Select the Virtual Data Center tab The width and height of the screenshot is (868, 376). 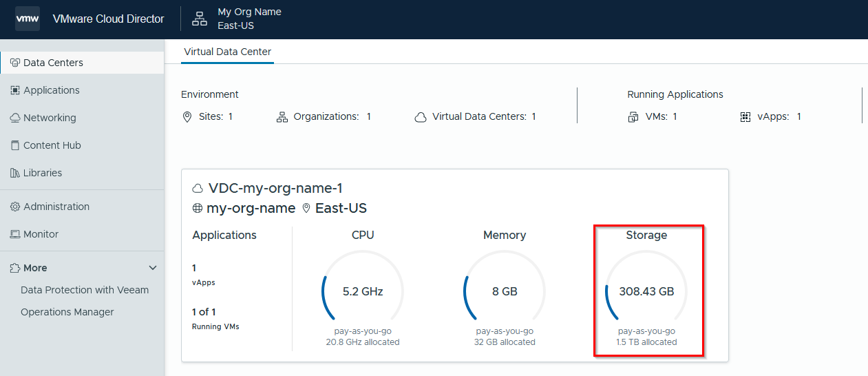click(x=228, y=52)
